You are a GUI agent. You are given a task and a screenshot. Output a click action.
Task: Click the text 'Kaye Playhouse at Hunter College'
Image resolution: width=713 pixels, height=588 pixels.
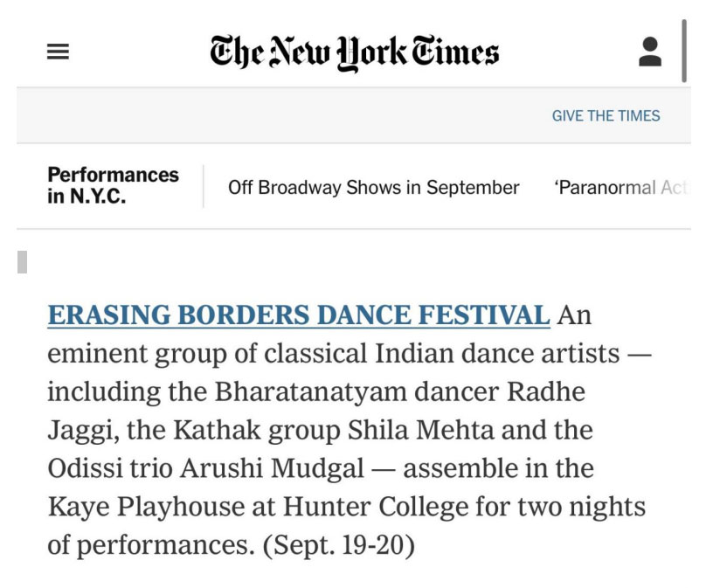258,507
